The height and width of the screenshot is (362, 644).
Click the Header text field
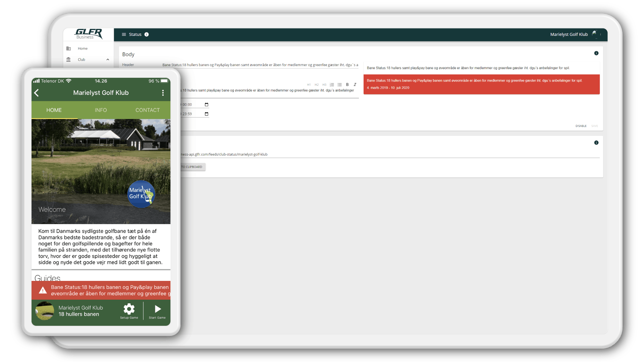pos(260,65)
